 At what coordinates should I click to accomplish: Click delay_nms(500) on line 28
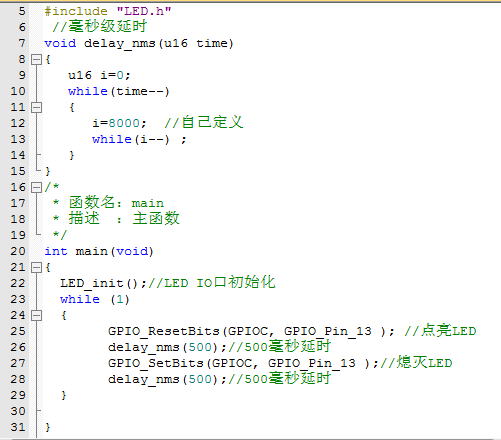pos(167,380)
